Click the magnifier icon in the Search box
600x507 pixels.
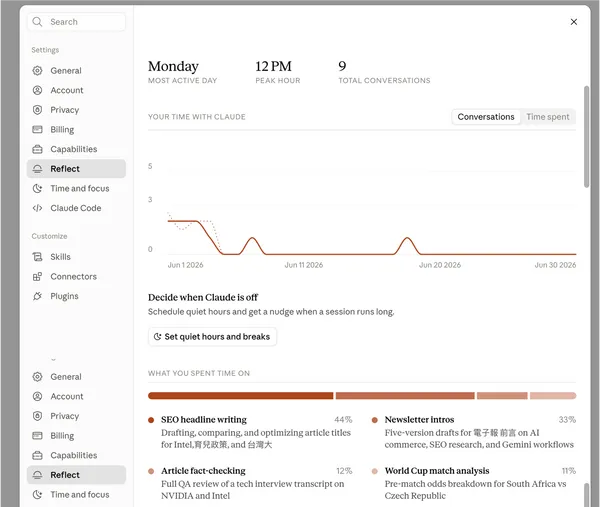(37, 22)
